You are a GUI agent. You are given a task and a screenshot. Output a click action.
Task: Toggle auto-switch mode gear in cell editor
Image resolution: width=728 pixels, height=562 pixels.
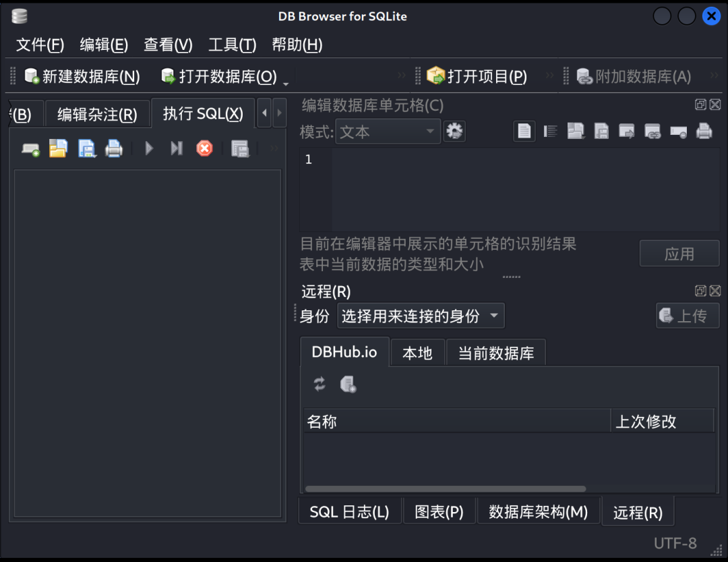click(x=454, y=132)
